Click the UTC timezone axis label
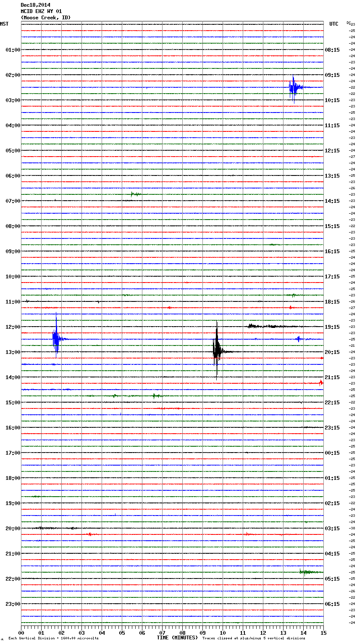Viewport: 357px width, 644px height. point(334,24)
